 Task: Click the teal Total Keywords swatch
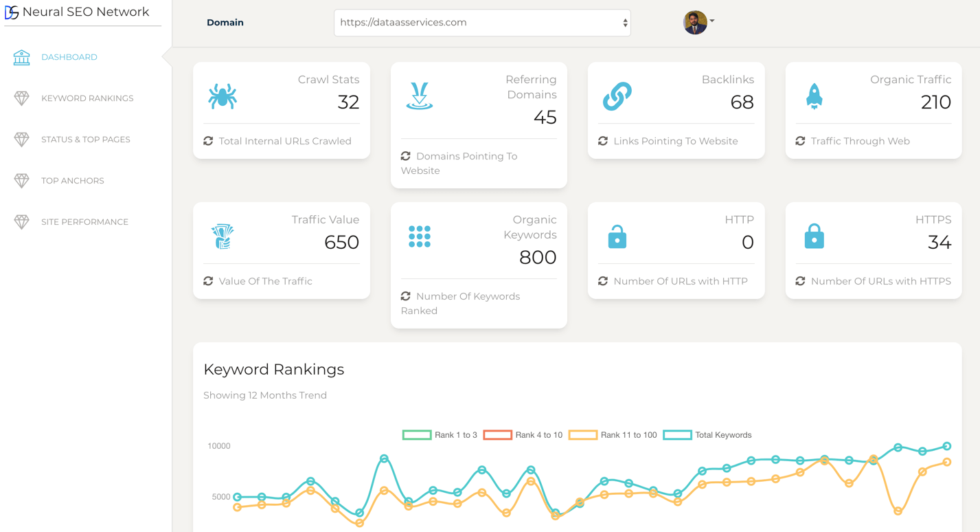click(678, 435)
